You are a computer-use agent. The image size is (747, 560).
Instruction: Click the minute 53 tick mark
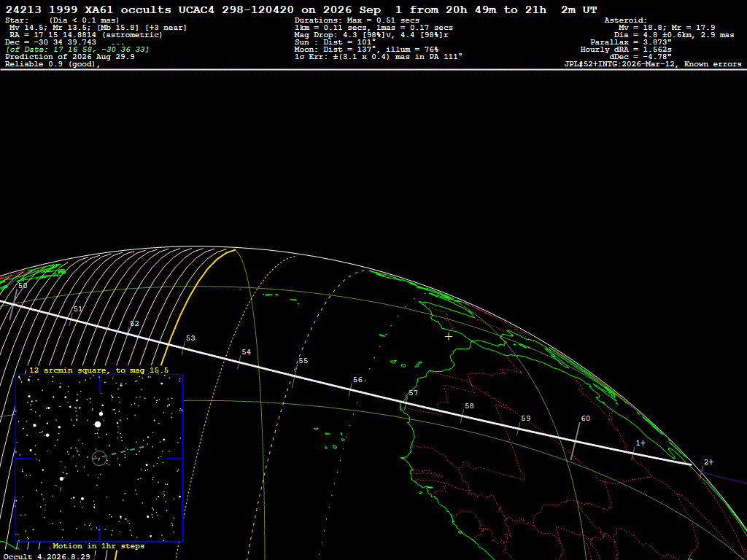(183, 349)
